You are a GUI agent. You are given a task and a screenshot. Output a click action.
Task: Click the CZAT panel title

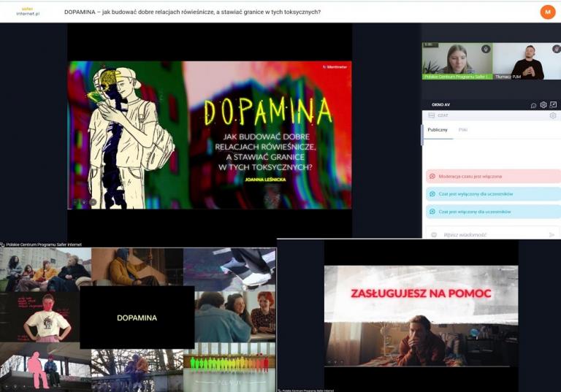coord(443,115)
